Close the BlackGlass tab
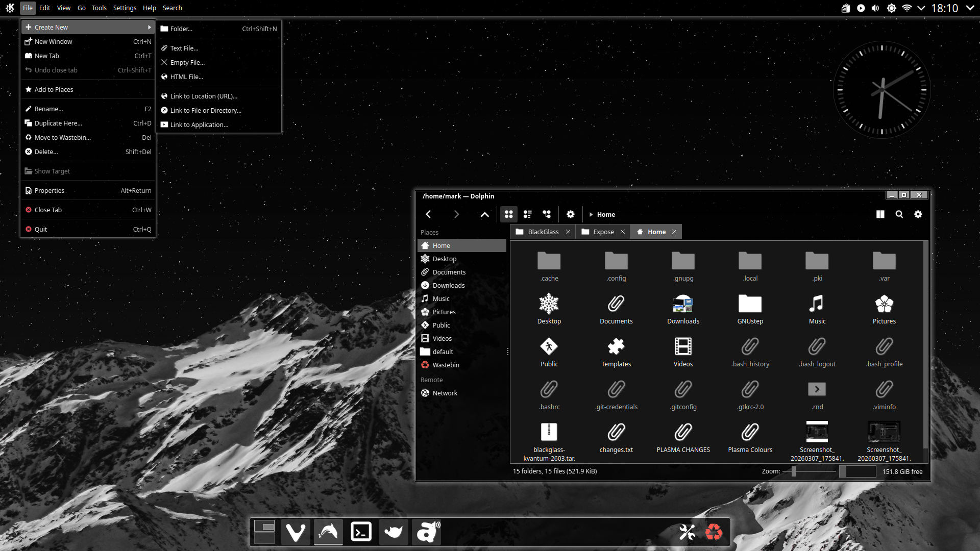The image size is (980, 551). [568, 232]
